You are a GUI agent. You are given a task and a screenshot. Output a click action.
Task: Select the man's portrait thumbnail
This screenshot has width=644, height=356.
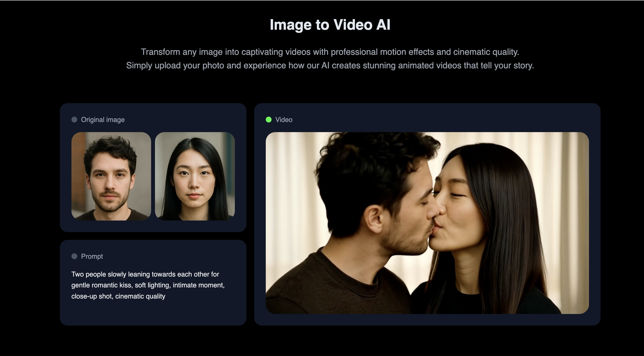[112, 176]
